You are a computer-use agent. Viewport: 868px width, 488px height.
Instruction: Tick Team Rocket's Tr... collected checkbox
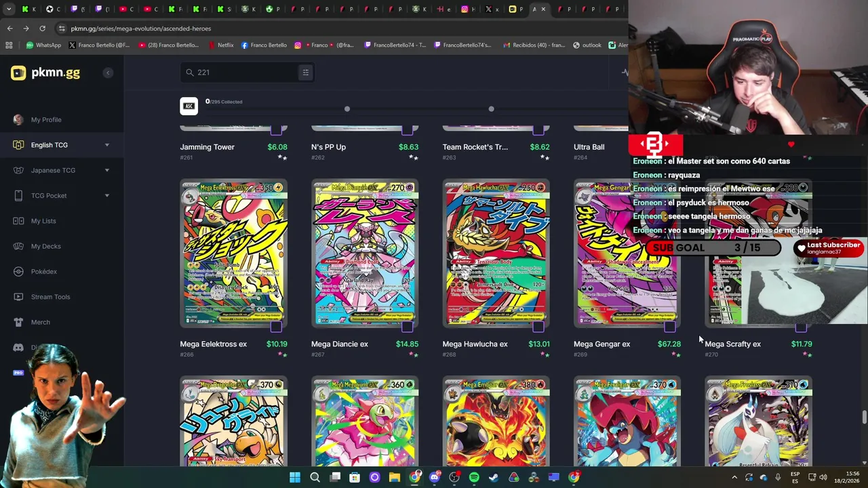click(x=538, y=129)
